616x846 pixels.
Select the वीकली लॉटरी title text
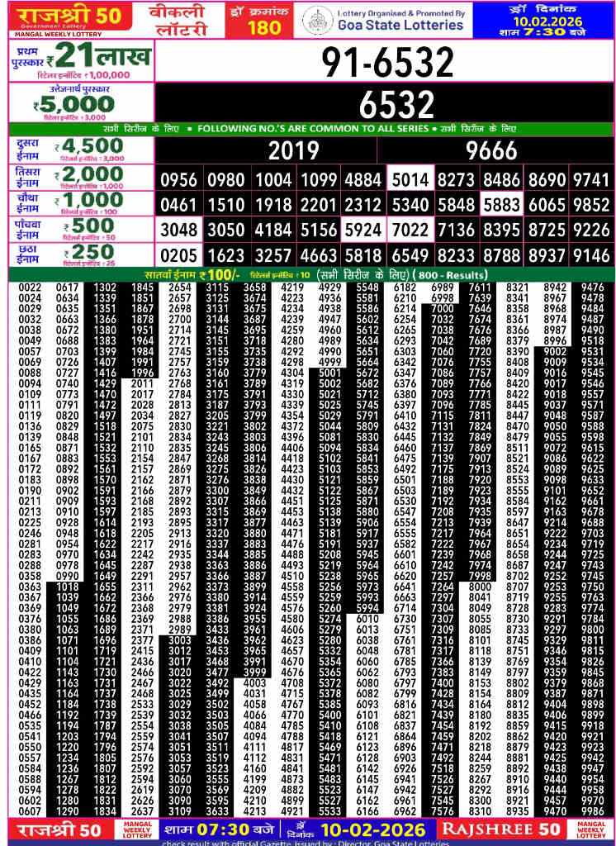pos(178,20)
